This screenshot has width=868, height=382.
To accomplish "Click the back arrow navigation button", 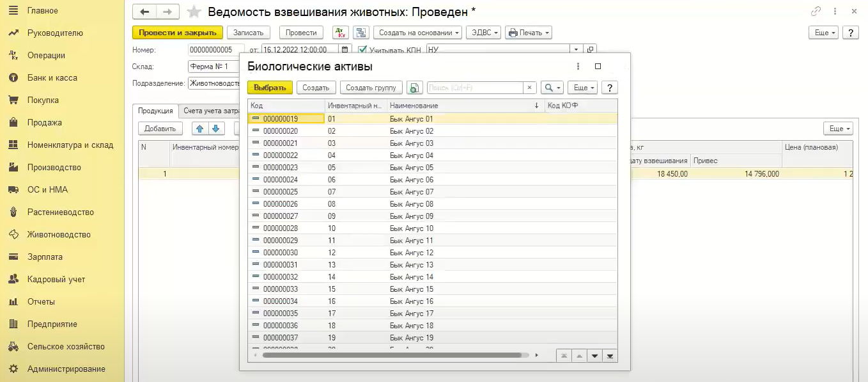I will 144,12.
